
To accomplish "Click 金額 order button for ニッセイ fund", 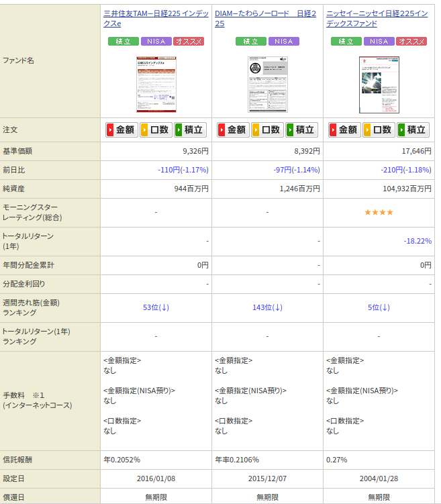I will point(344,130).
